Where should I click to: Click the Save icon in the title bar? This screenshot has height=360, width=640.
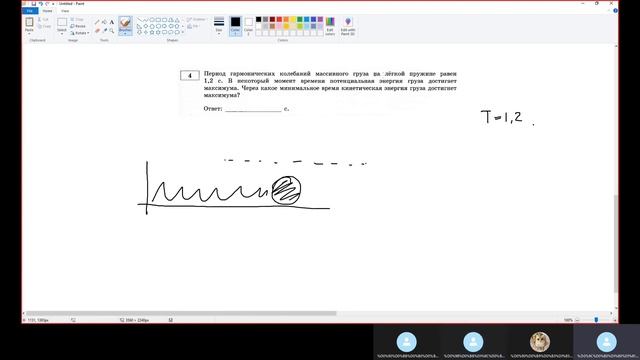tap(34, 4)
